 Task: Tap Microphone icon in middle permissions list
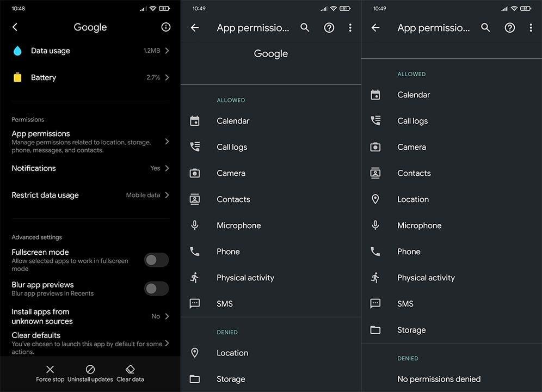coord(195,225)
